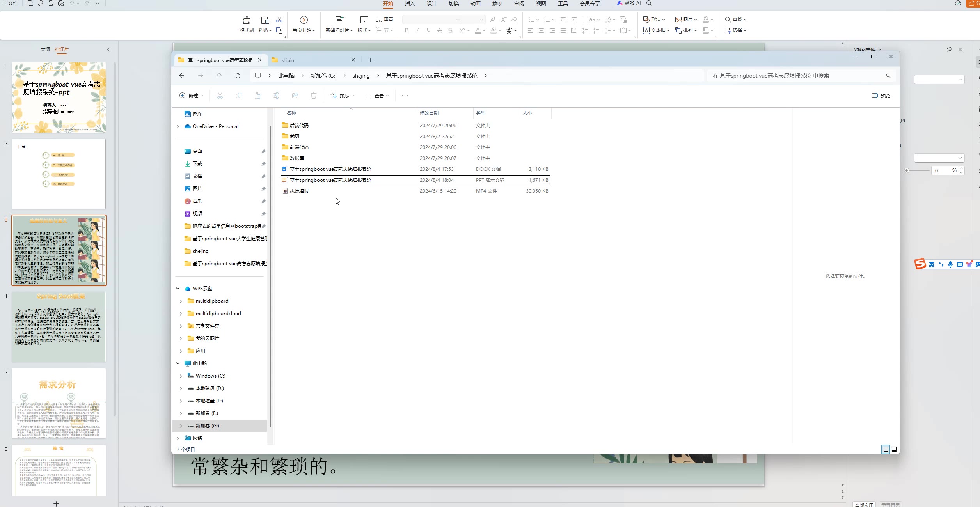Image resolution: width=980 pixels, height=507 pixels.
Task: Click the 大小 column header
Action: click(x=527, y=113)
